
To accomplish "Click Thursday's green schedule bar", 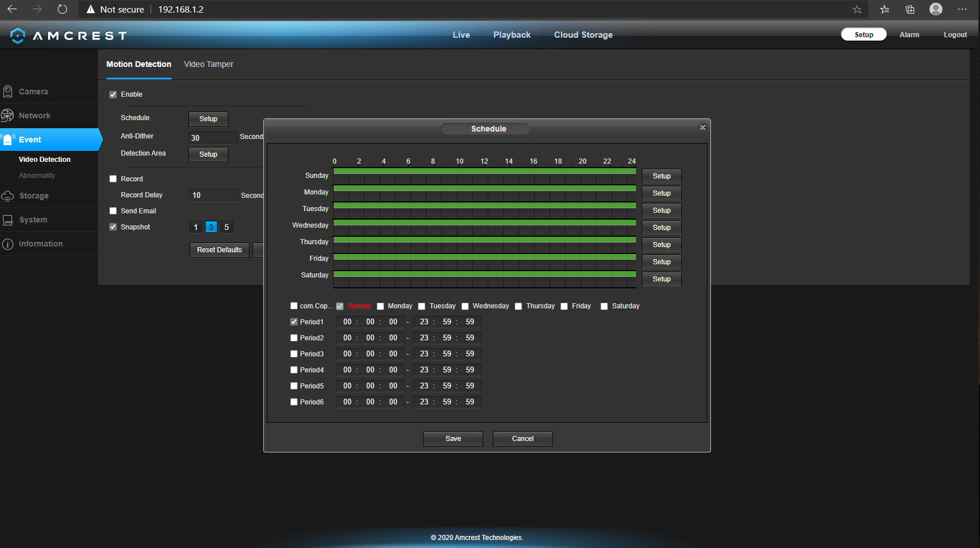I will 485,240.
